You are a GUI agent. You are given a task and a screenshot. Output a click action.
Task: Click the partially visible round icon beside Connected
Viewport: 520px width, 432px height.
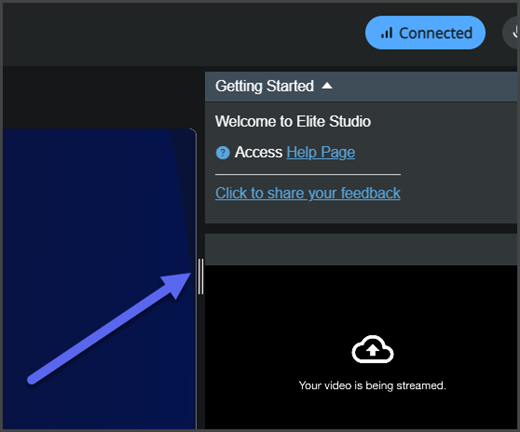pyautogui.click(x=511, y=33)
